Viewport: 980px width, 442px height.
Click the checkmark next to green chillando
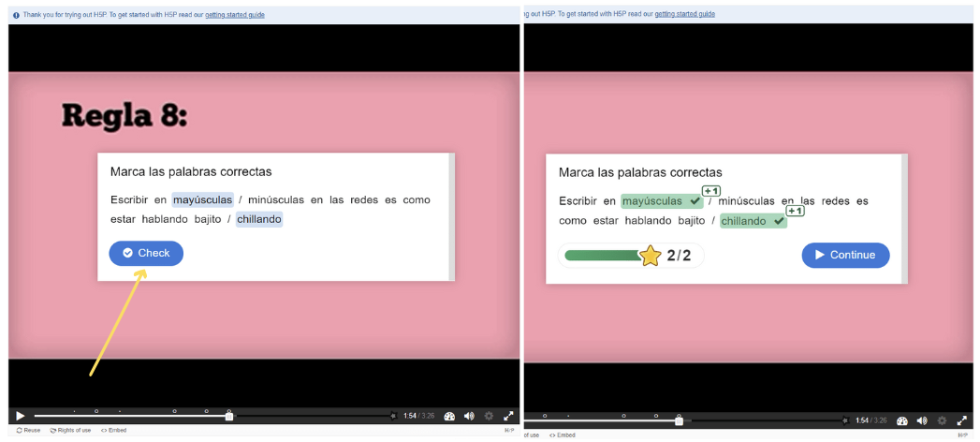pos(779,221)
